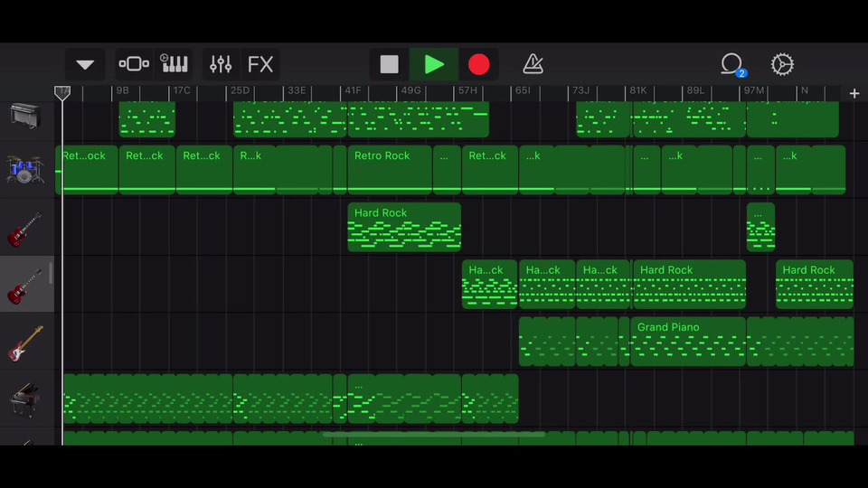Viewport: 868px width, 488px height.
Task: Open the keyboard instrument view
Action: point(174,64)
